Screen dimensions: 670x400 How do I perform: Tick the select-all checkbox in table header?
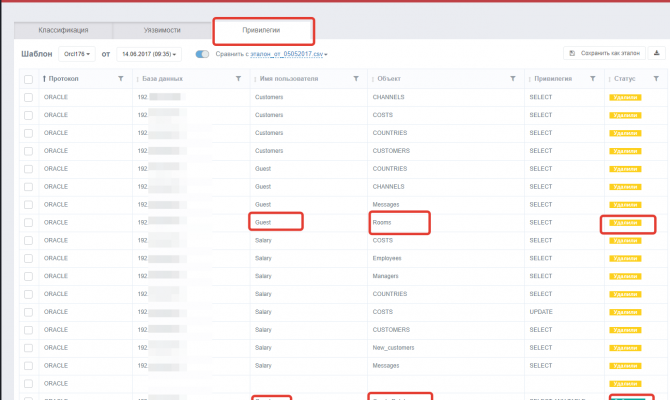29,79
